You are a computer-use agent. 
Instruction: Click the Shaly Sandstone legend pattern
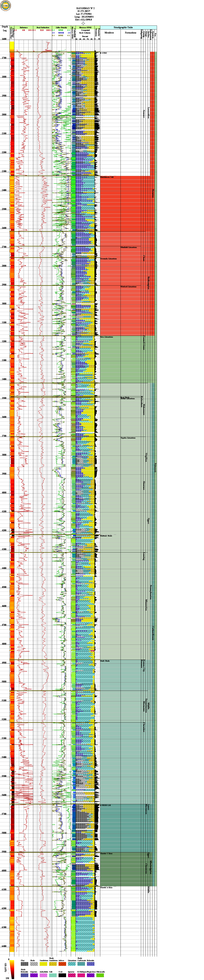coord(53,964)
